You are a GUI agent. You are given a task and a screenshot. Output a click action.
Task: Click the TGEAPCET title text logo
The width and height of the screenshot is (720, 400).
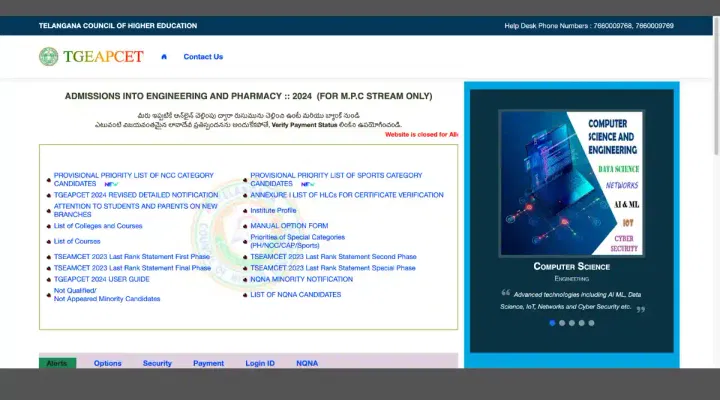(103, 56)
